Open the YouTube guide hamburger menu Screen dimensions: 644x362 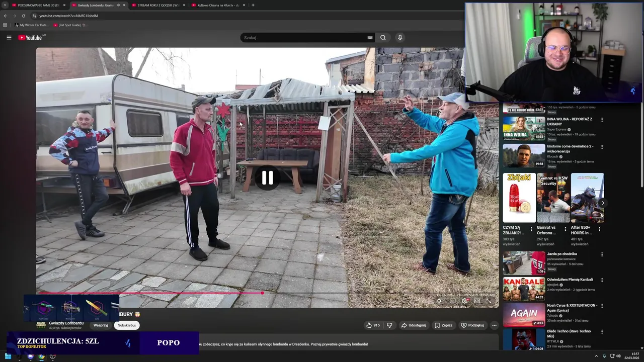[x=9, y=37]
